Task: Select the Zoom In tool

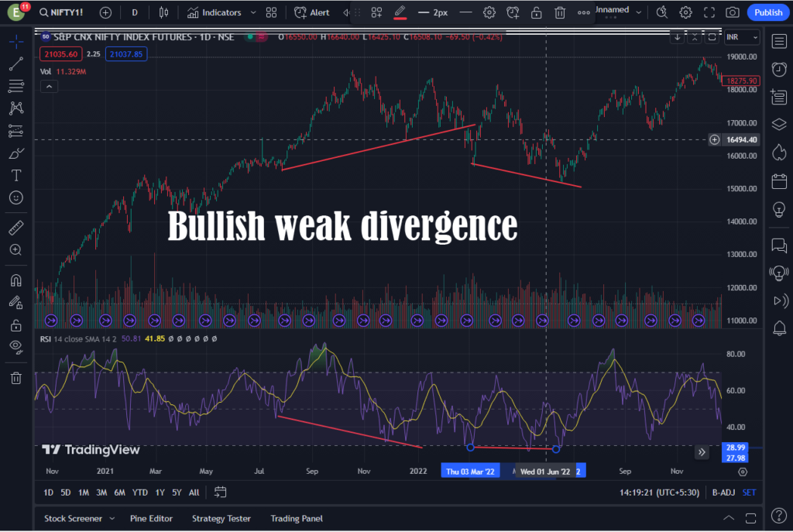Action: tap(16, 250)
